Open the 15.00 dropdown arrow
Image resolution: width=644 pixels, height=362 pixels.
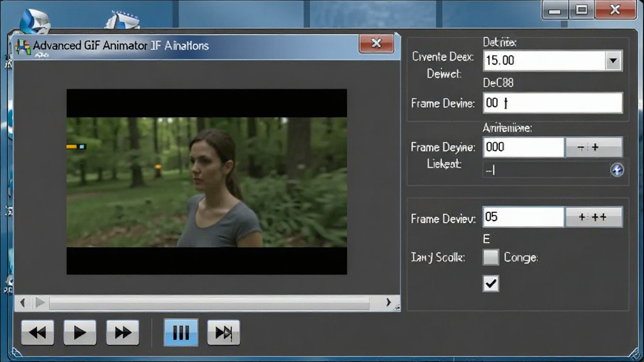tap(613, 61)
